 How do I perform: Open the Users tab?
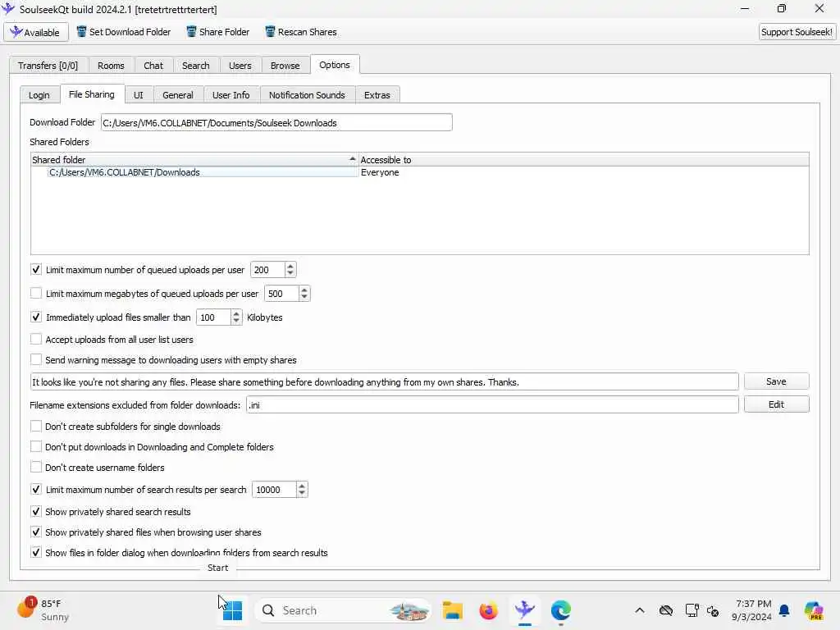pos(240,66)
